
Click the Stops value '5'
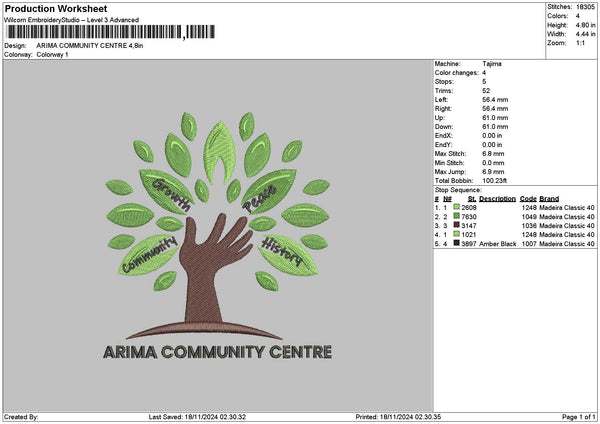(484, 82)
